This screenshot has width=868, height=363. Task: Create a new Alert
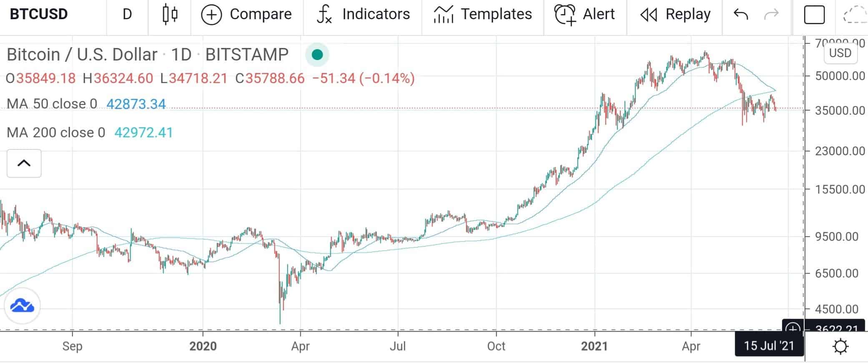[584, 14]
